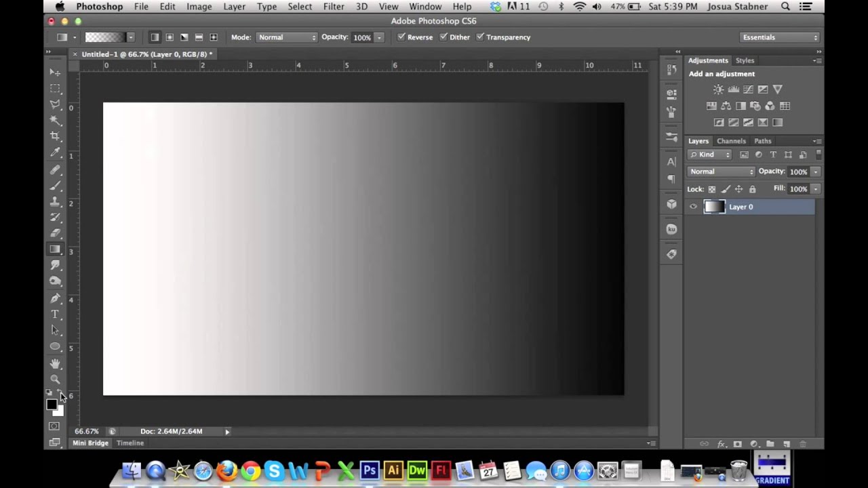This screenshot has width=868, height=488.
Task: Click the white background color swatch
Action: [x=60, y=412]
